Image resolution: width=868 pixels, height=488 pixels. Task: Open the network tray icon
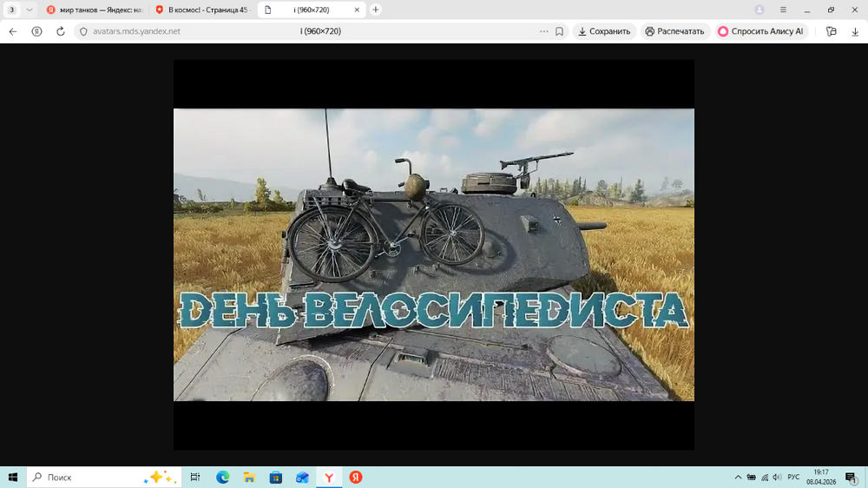tap(765, 477)
